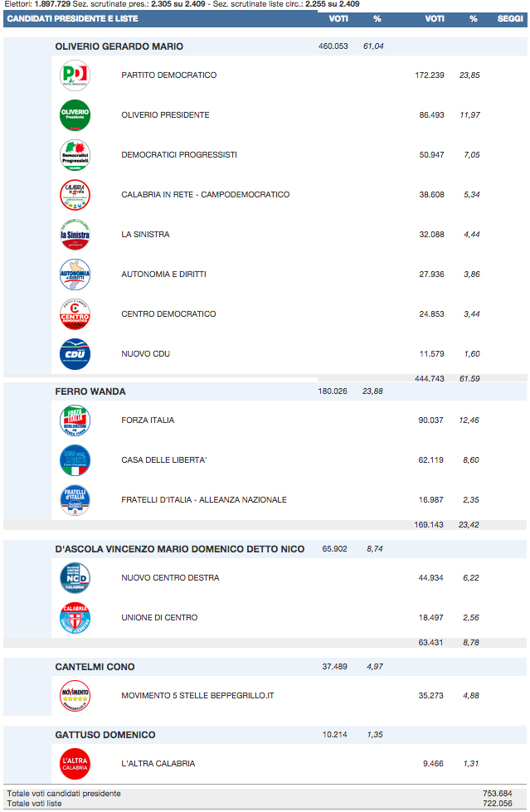Open candidate Oliverio Gerardo Mario
The width and height of the screenshot is (530, 812).
click(119, 46)
